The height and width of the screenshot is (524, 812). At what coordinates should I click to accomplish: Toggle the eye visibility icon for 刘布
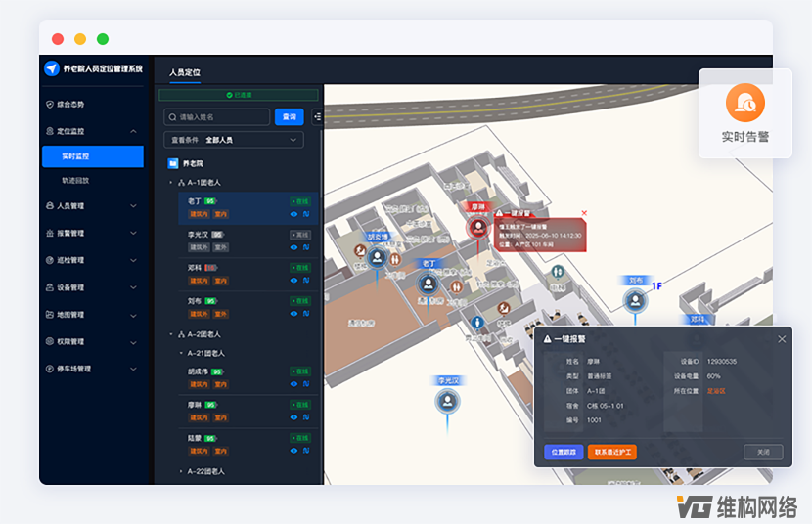pos(293,314)
